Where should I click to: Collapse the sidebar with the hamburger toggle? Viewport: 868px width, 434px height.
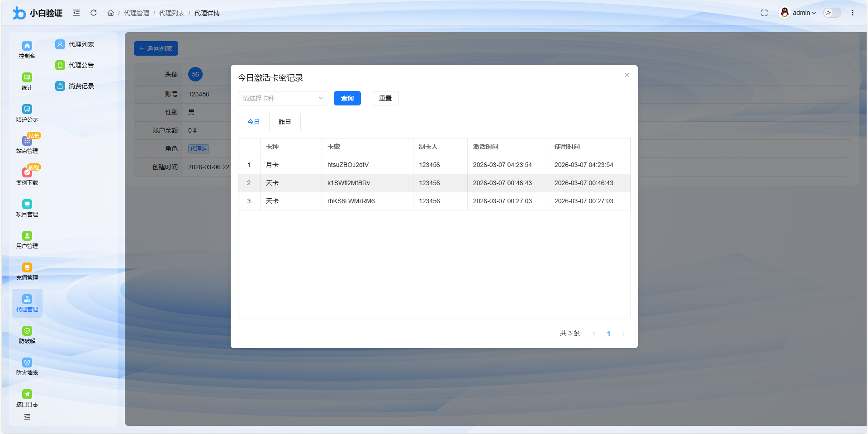tap(76, 13)
